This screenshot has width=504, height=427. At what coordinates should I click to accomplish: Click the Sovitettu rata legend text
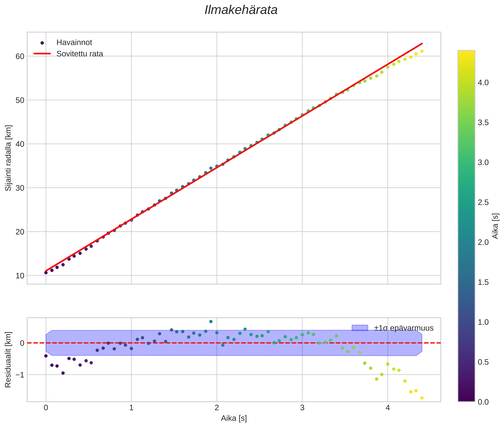[x=80, y=54]
